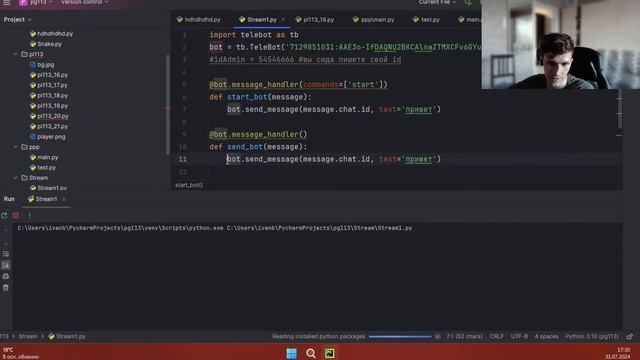Click the Stream1.py breadcrumb in status bar

tap(67, 336)
